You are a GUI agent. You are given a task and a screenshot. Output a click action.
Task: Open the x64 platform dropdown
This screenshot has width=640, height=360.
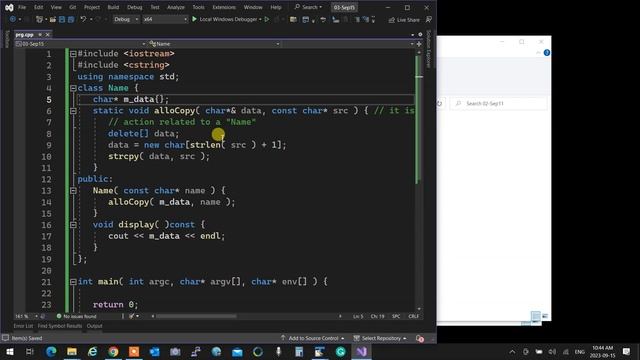(165, 19)
